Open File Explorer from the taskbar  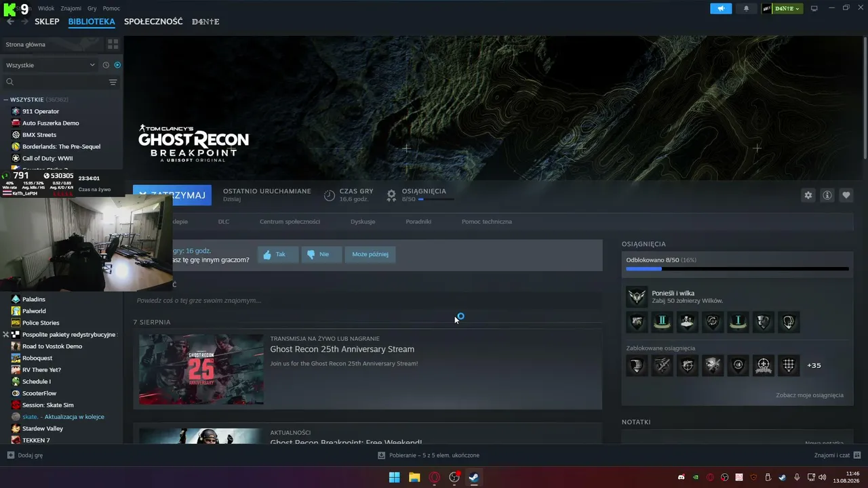click(414, 477)
